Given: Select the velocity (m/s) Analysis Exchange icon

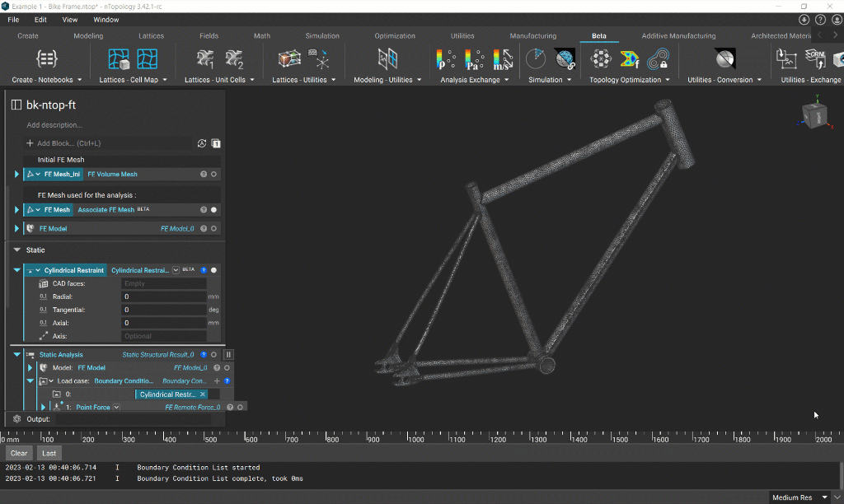Looking at the screenshot, I should 503,59.
